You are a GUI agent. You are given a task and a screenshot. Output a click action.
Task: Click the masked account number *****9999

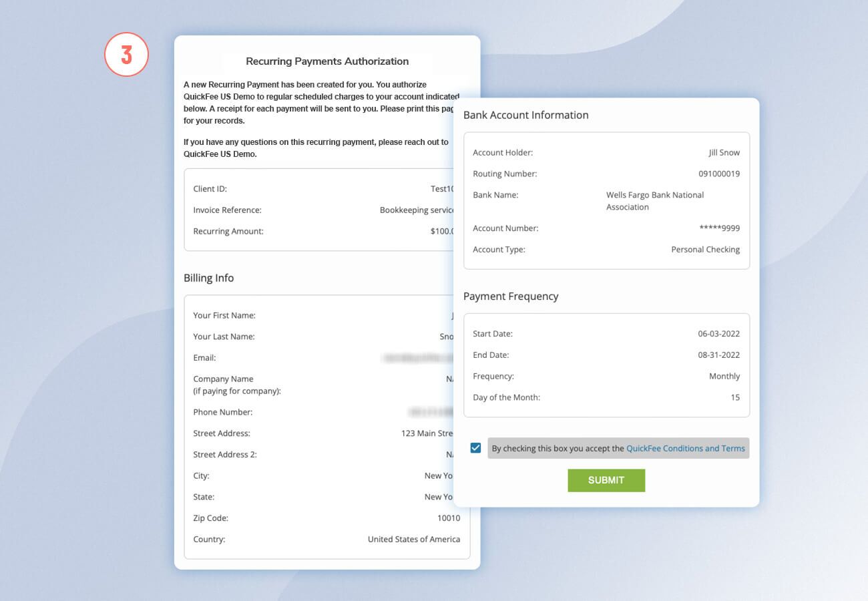pos(720,228)
